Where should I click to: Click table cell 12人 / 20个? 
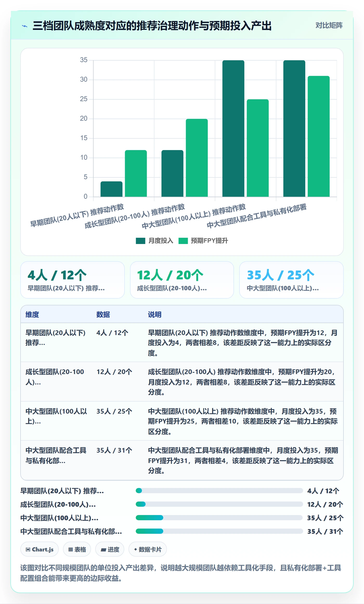tap(114, 372)
